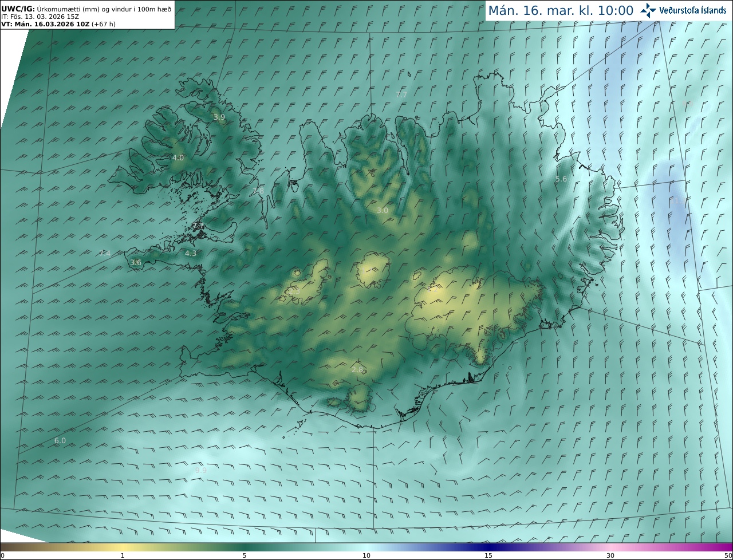Click the 3.6 value label on the map
The image size is (733, 560).
coord(136,262)
